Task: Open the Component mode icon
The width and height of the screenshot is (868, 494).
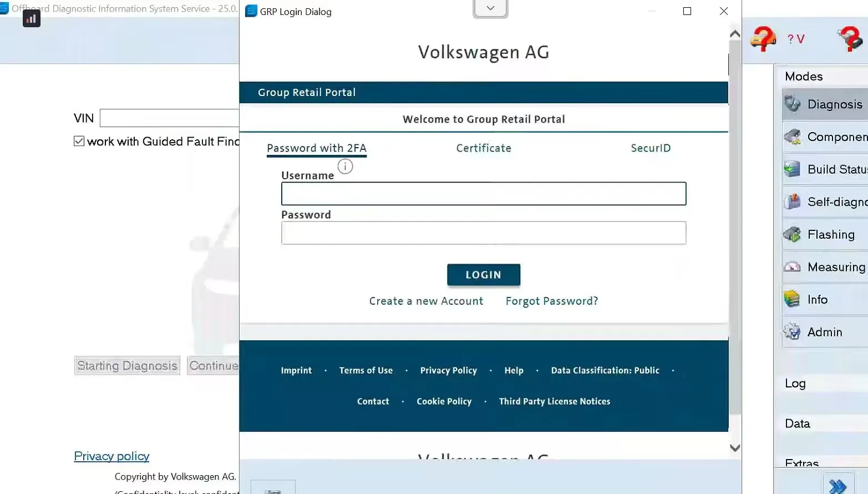Action: [x=793, y=137]
